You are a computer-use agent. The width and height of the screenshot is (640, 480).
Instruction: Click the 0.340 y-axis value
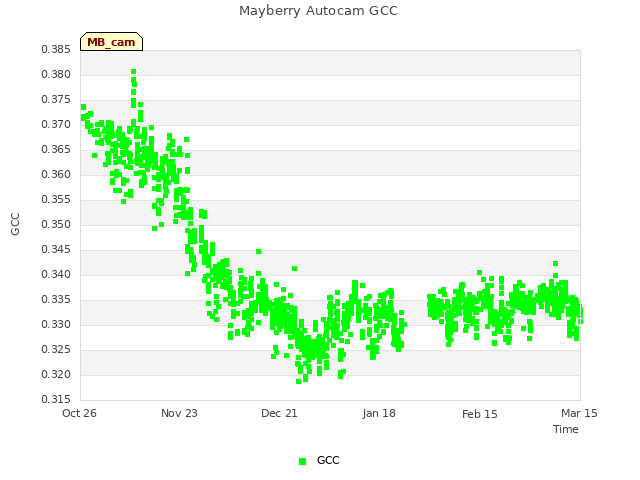56,274
